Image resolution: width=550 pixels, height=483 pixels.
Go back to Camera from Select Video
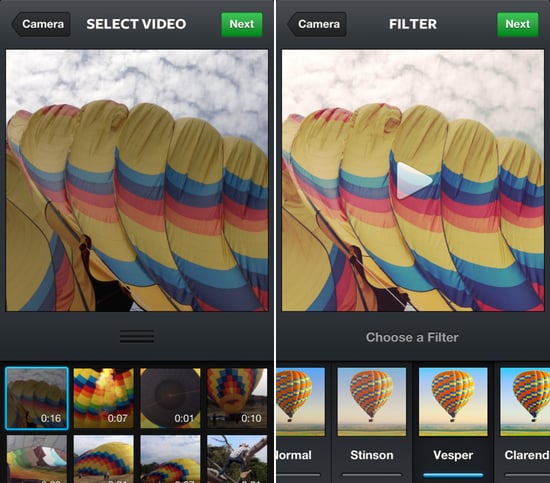pos(41,24)
